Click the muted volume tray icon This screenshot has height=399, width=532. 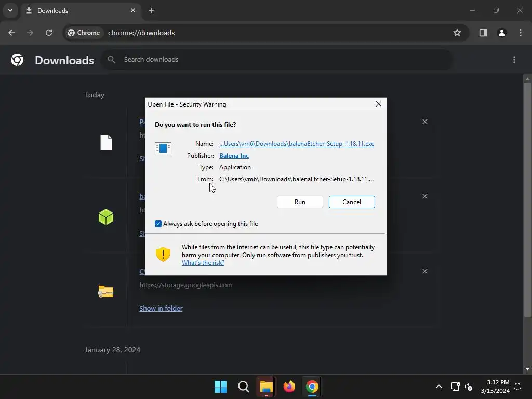(x=469, y=387)
